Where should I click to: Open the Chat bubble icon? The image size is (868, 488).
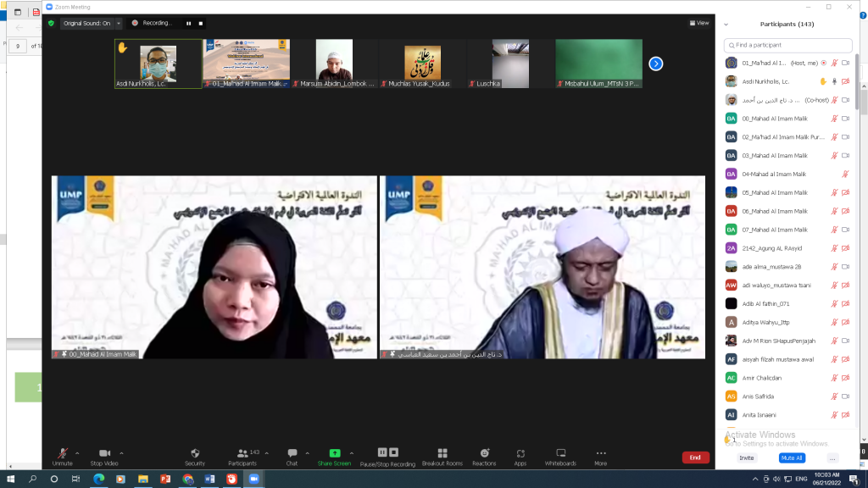pyautogui.click(x=292, y=453)
